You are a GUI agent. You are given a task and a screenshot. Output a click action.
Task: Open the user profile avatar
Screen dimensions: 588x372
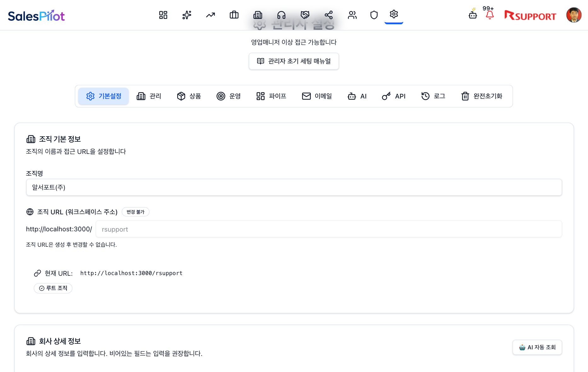click(574, 15)
